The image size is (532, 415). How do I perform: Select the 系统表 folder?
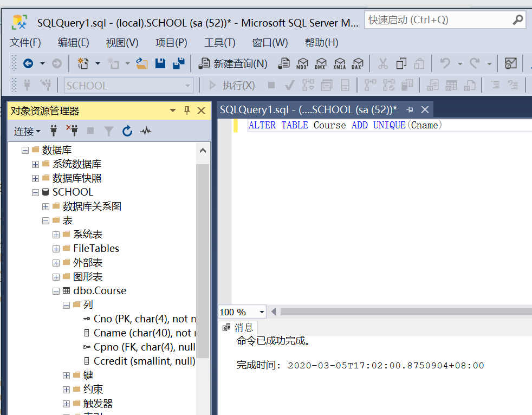pos(83,235)
